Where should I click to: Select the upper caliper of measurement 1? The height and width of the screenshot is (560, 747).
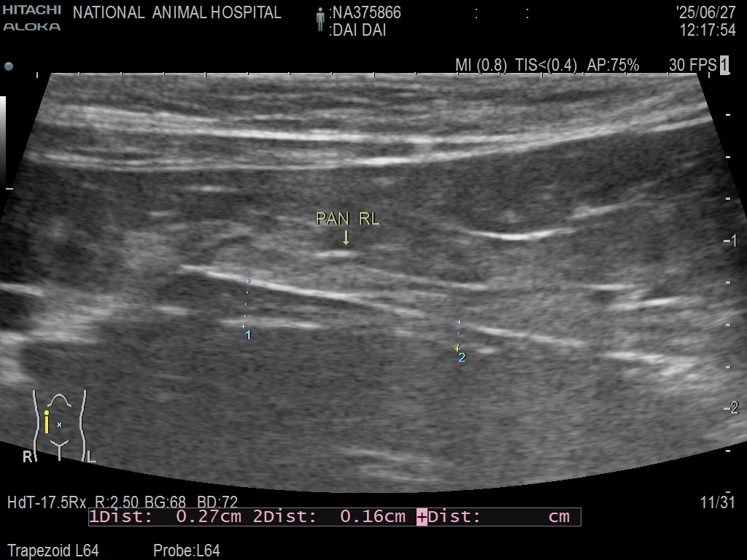(x=249, y=281)
